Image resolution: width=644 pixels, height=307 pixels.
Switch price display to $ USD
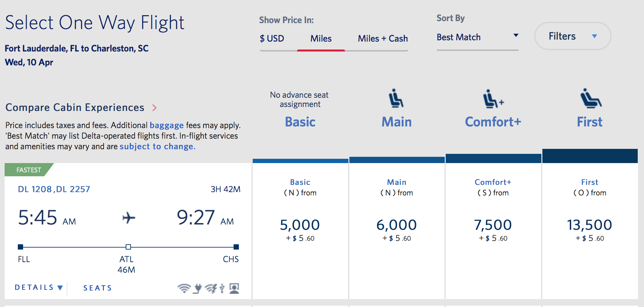point(272,39)
